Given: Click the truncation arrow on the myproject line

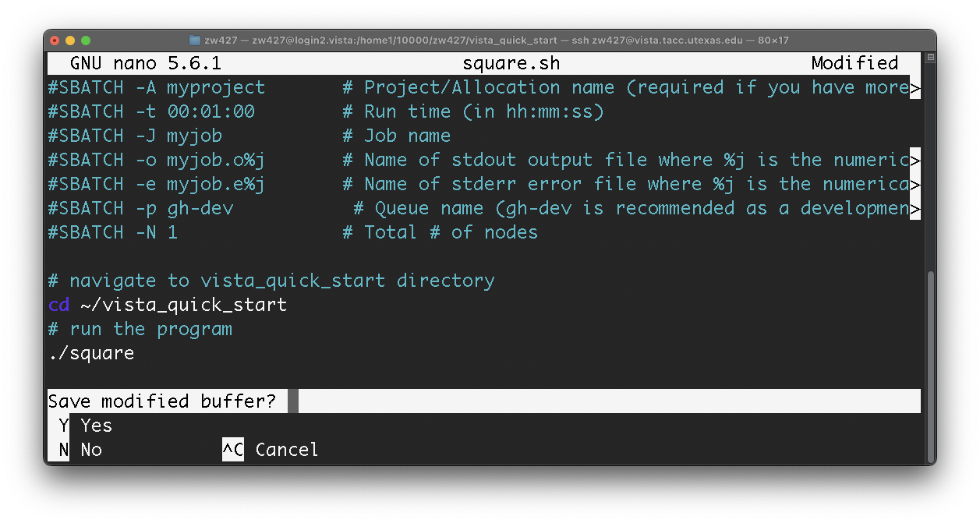Looking at the screenshot, I should tap(915, 87).
